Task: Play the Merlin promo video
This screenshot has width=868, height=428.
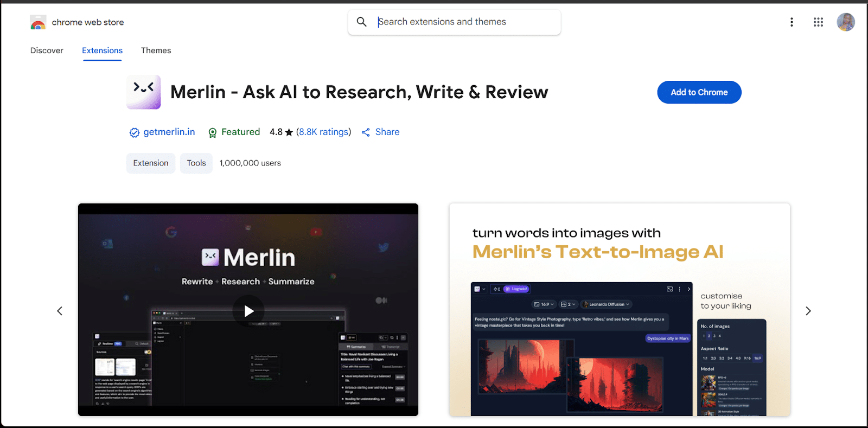Action: point(248,311)
